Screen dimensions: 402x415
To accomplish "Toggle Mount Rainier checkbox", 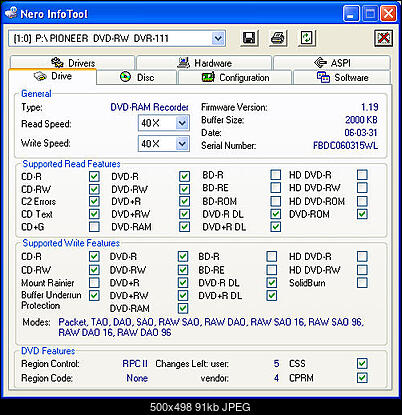I will 94,283.
